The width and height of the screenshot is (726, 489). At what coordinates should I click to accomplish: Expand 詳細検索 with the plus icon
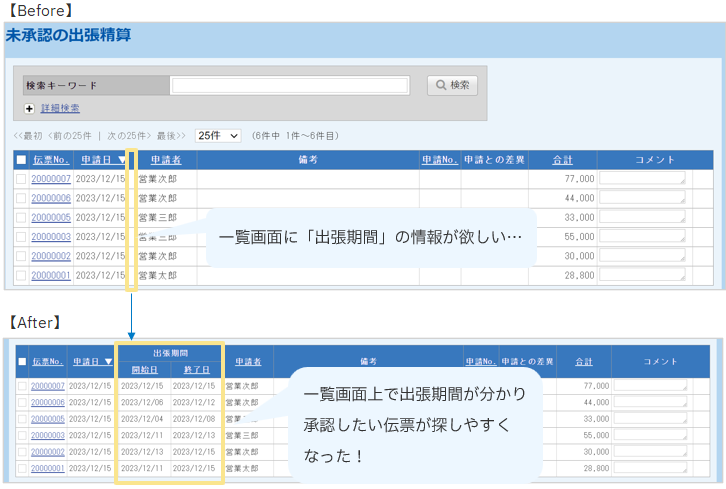pyautogui.click(x=30, y=108)
